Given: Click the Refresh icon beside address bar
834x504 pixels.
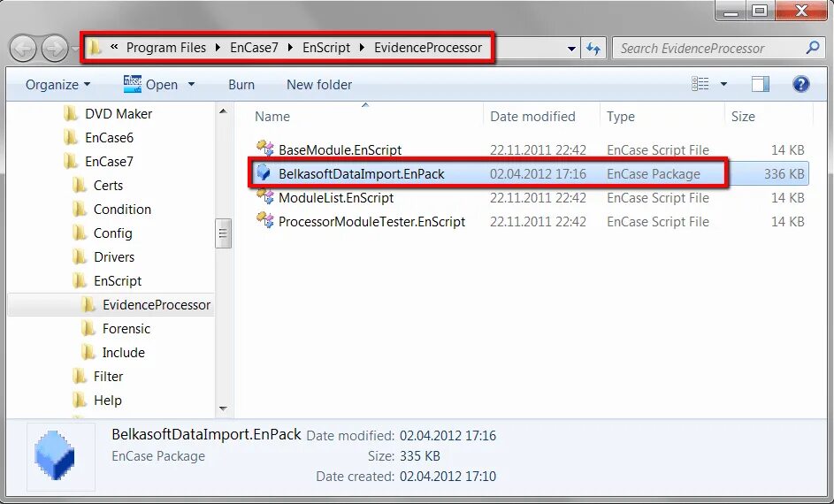Looking at the screenshot, I should (x=593, y=49).
